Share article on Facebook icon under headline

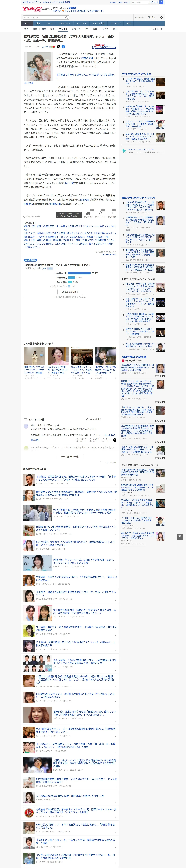[63, 47]
